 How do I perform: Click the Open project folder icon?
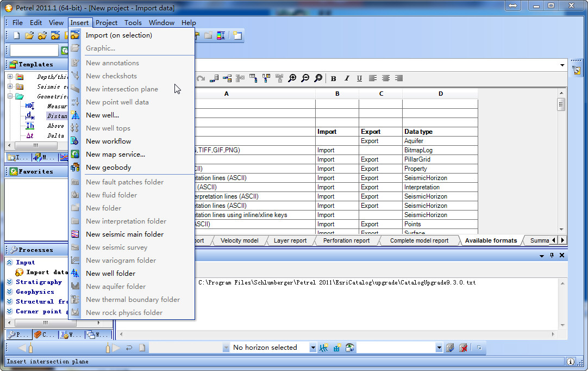tap(29, 35)
